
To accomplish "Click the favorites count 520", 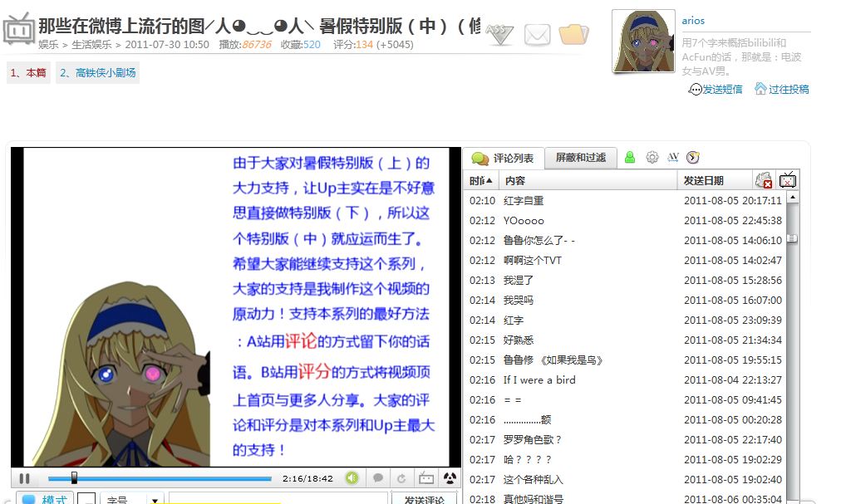I will (312, 45).
